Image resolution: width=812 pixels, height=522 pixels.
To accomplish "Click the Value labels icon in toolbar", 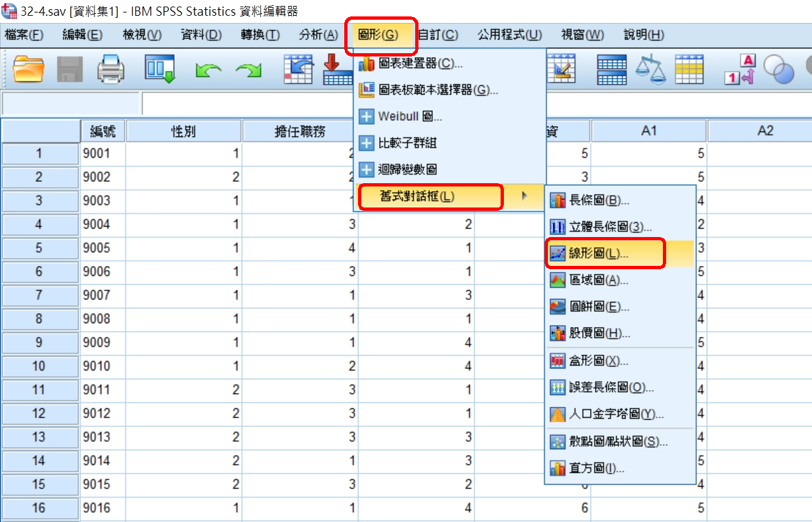I will point(740,69).
